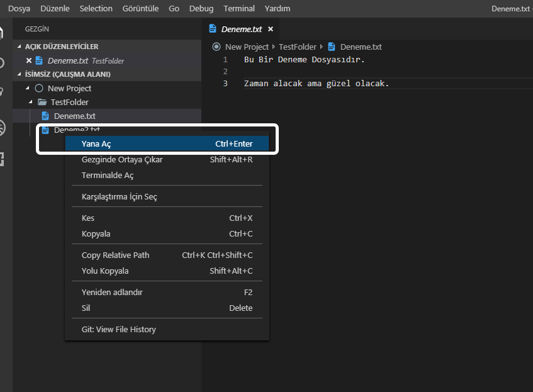The image size is (533, 392).
Task: Click file icon of Deneme.txt in open editors
Action: [39, 60]
